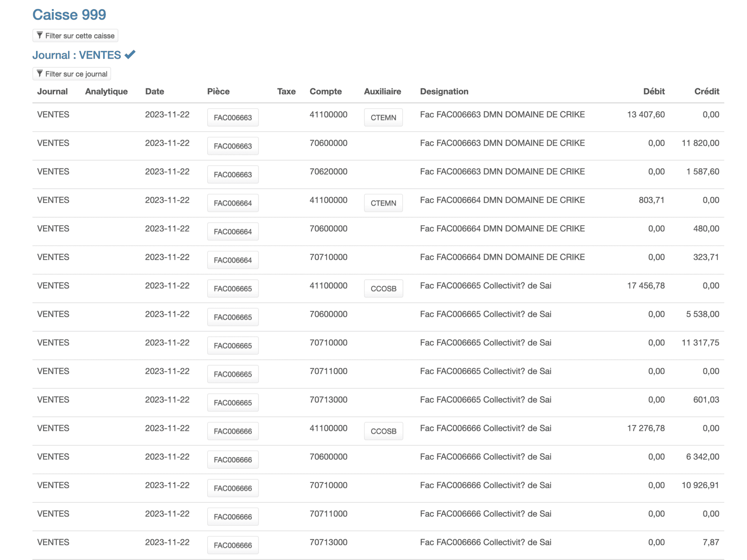Screen dimensions: 747x560
Task: Open the 'Caisse 999' heading link
Action: click(69, 15)
